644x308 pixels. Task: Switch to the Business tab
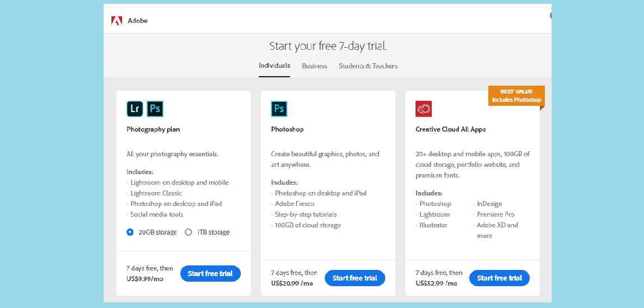pos(315,66)
